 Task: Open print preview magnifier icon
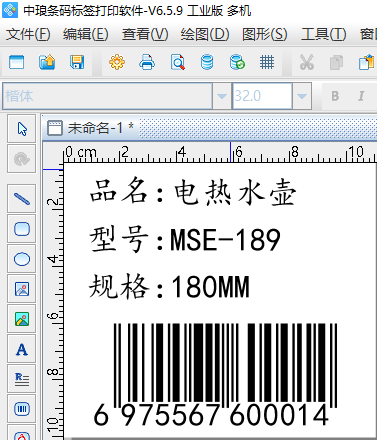click(x=177, y=62)
